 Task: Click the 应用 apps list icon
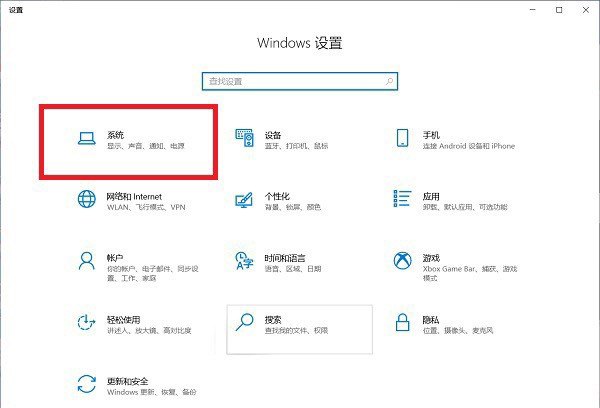(402, 199)
